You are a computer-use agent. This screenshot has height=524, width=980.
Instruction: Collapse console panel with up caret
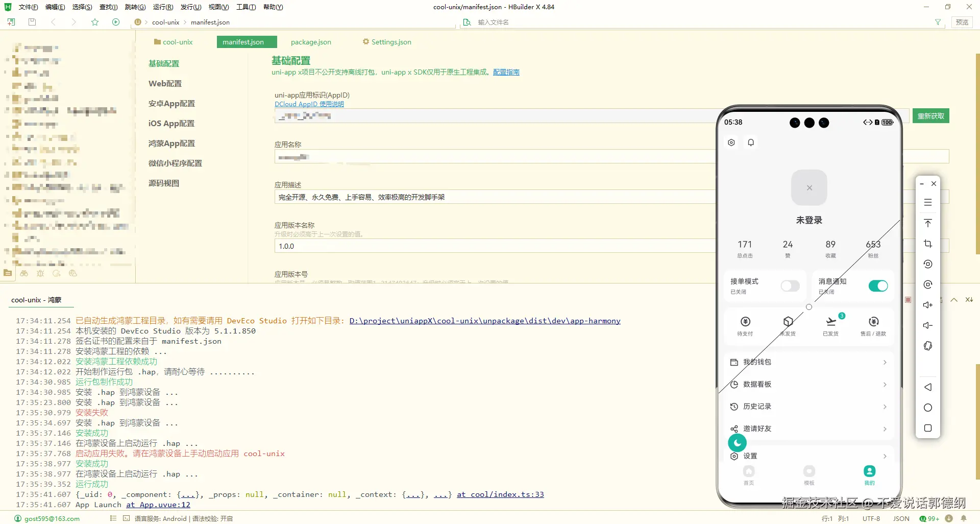pyautogui.click(x=953, y=300)
